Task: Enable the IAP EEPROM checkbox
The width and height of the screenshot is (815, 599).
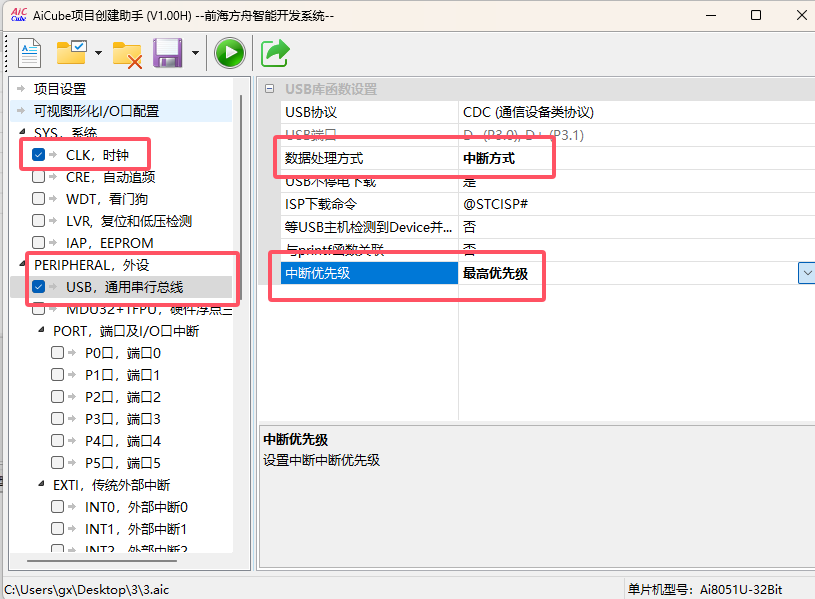Action: pyautogui.click(x=38, y=243)
